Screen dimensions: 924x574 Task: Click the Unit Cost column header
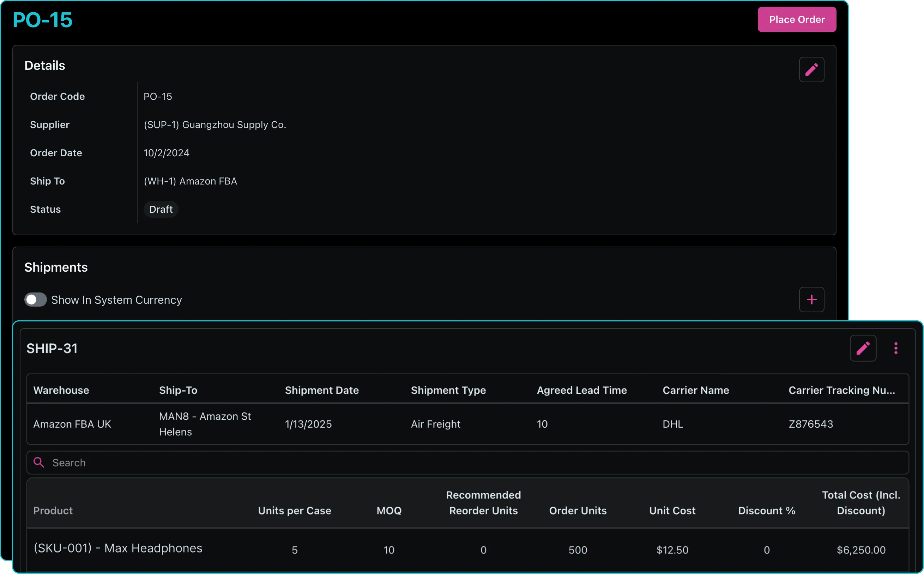tap(672, 510)
